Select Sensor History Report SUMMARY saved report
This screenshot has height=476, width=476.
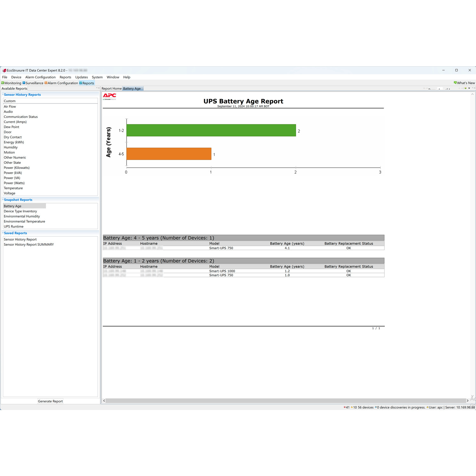(29, 245)
